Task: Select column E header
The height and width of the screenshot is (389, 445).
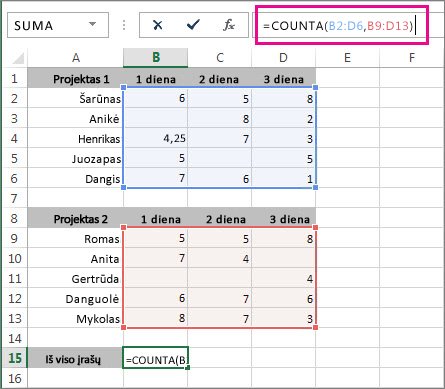Action: 347,58
